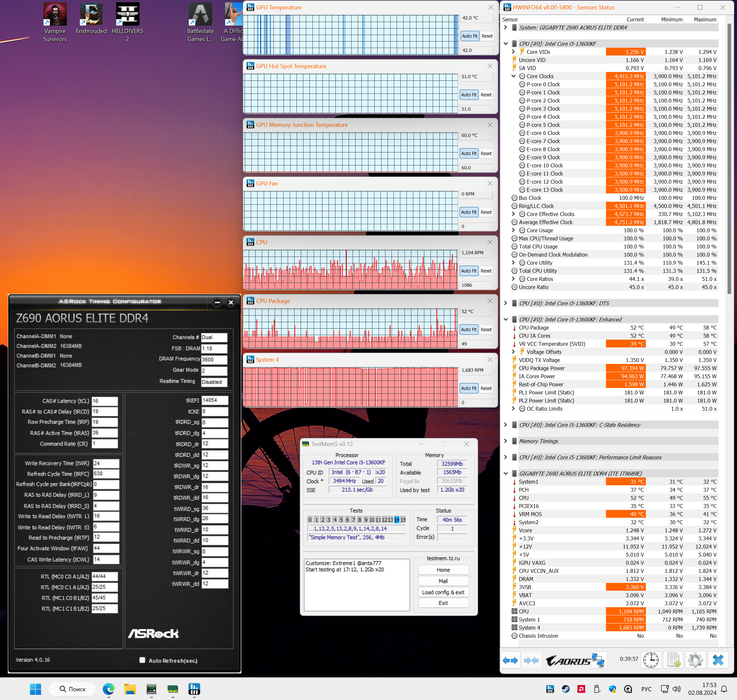Click the HWiNFO log file icon

pos(673,660)
